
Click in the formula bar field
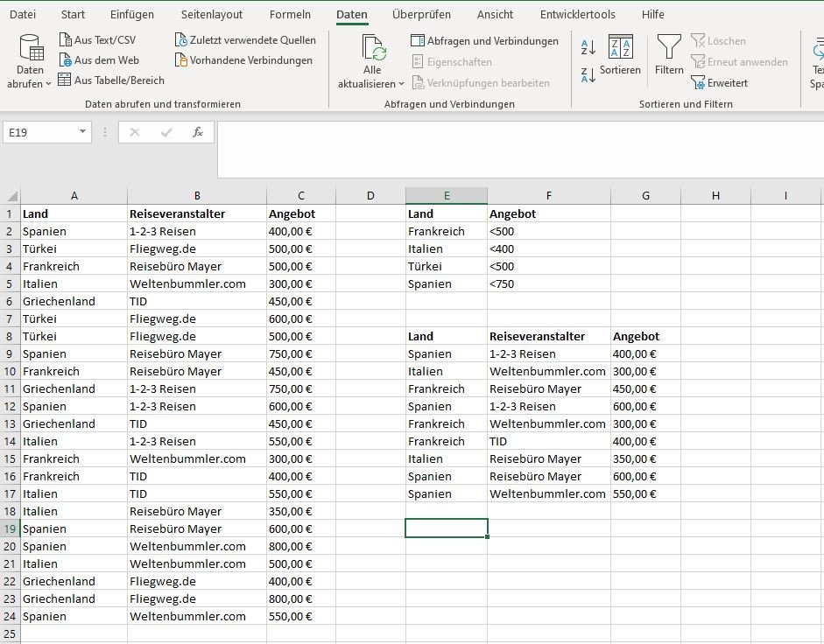pos(517,149)
